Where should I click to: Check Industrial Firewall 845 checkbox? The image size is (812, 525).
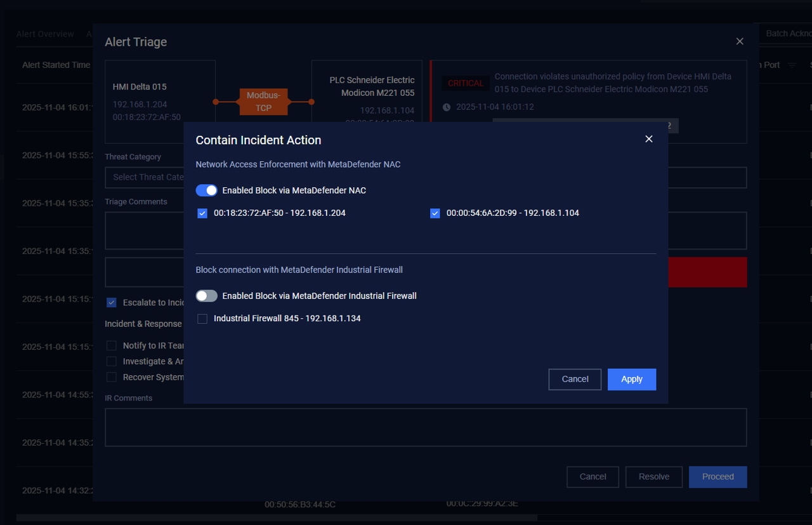point(202,319)
